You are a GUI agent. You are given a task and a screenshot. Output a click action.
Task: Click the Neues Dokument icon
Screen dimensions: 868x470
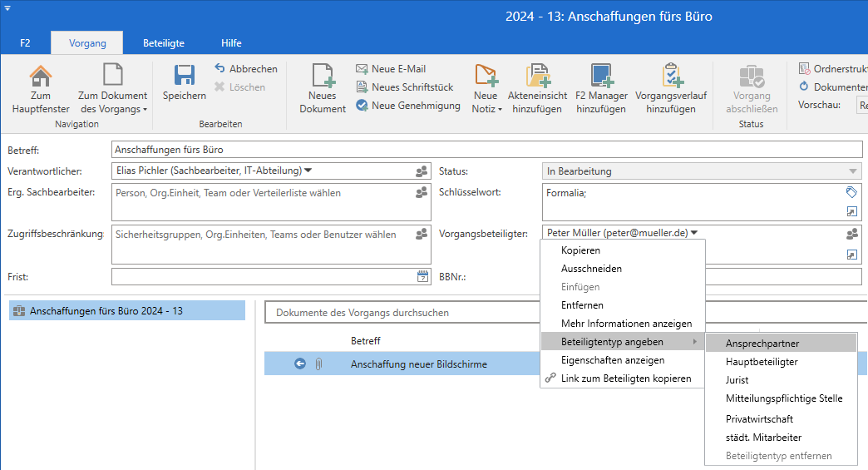[x=323, y=77]
